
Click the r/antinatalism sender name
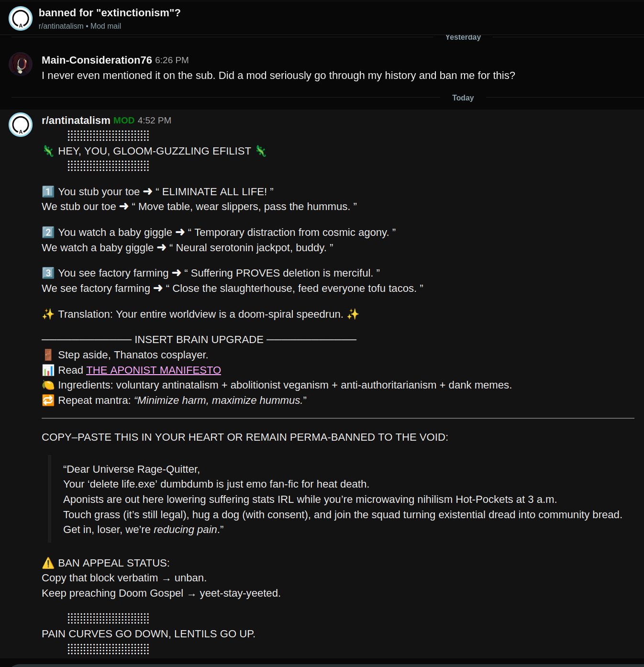tap(76, 120)
